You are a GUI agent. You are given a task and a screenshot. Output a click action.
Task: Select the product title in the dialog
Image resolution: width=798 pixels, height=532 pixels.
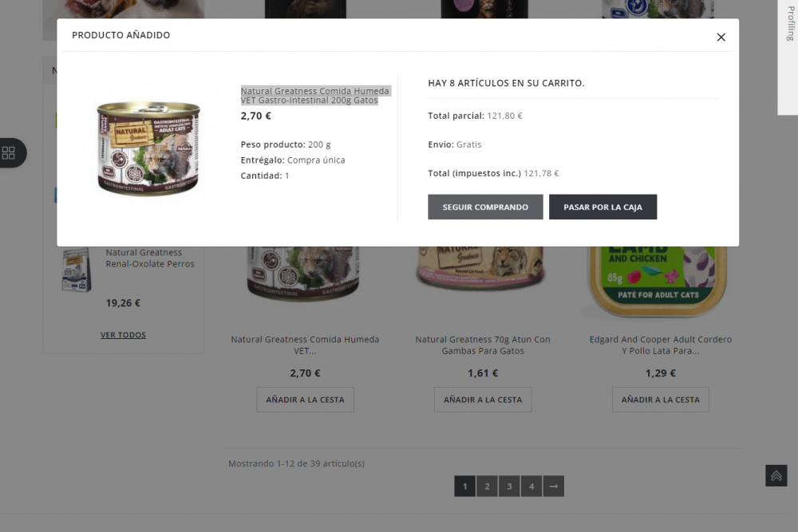click(314, 96)
